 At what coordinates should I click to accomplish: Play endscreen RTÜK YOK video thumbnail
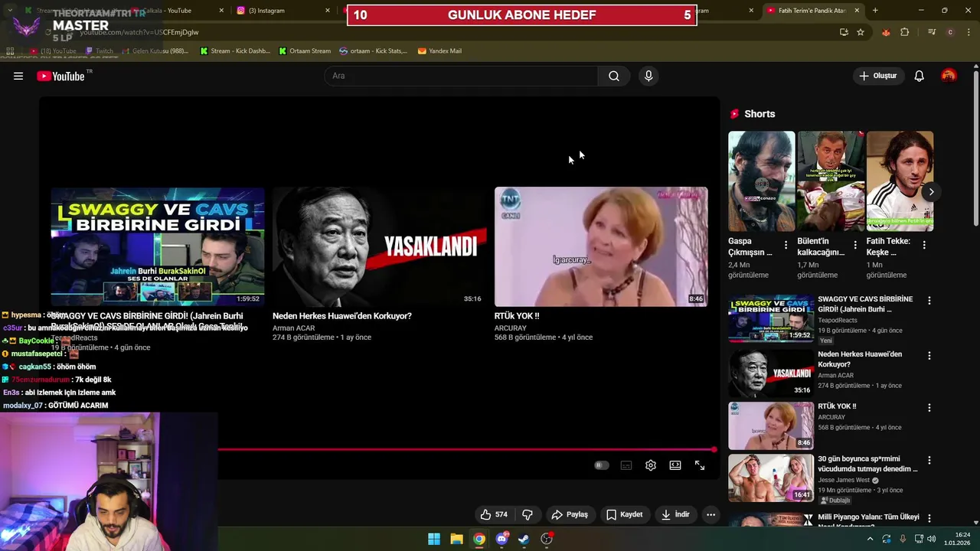(601, 246)
